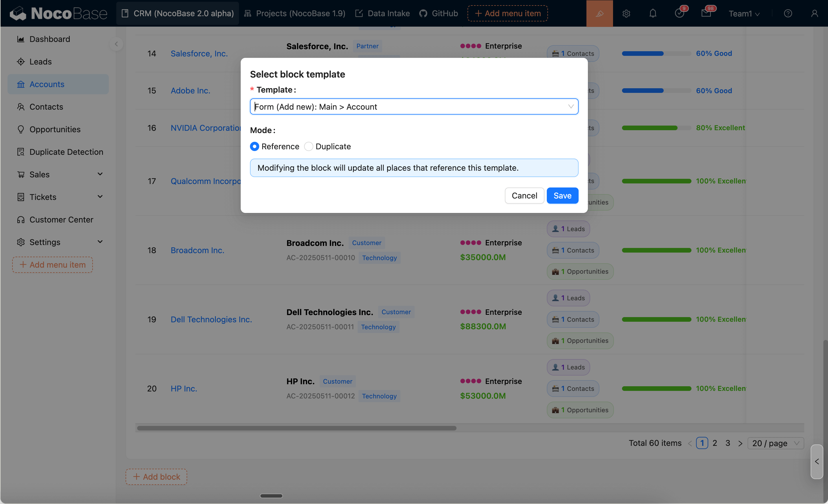This screenshot has width=828, height=504.
Task: Open the Template dropdown selector
Action: (414, 106)
